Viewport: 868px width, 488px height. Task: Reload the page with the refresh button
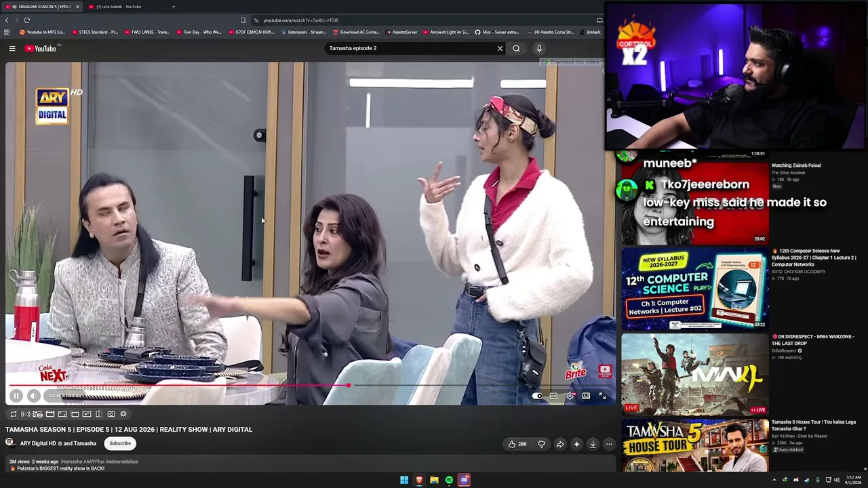pos(27,20)
